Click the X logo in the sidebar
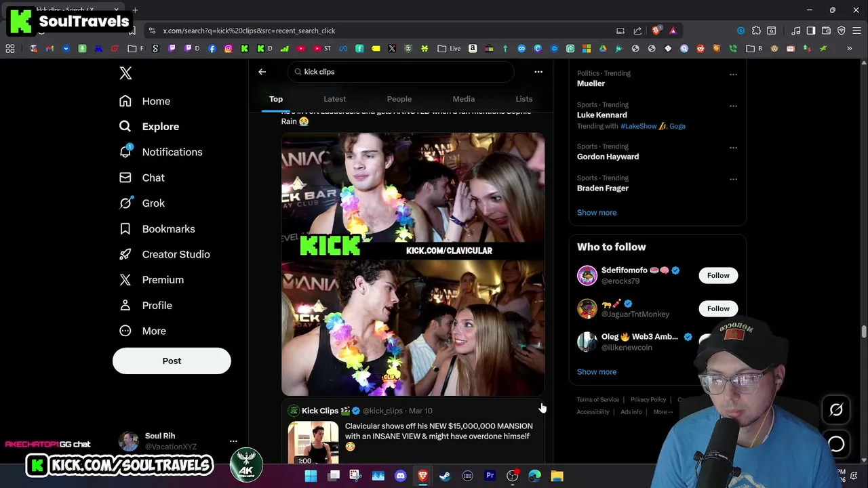This screenshot has width=868, height=488. click(125, 73)
